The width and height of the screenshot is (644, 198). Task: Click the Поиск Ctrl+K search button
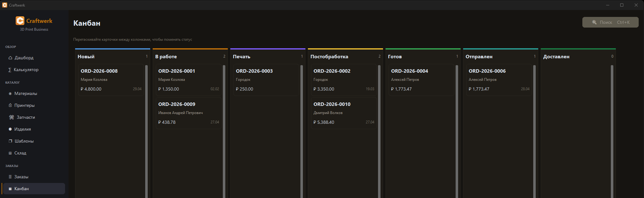(x=610, y=22)
